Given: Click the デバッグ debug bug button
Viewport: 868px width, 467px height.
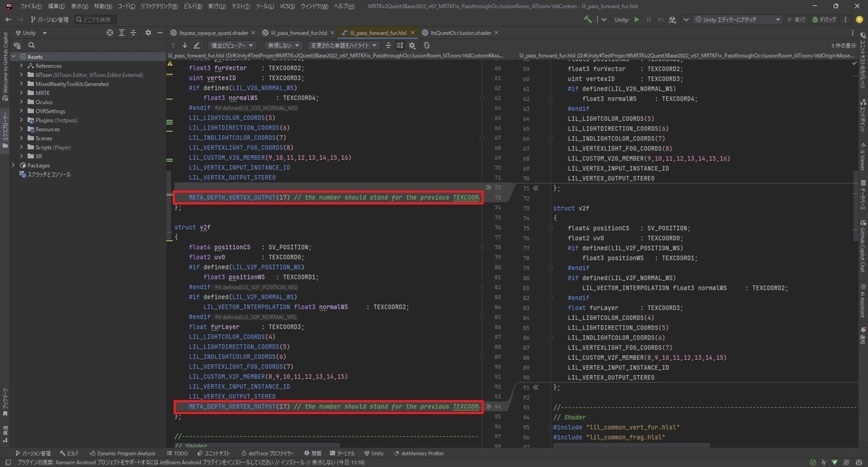Looking at the screenshot, I should pos(825,20).
